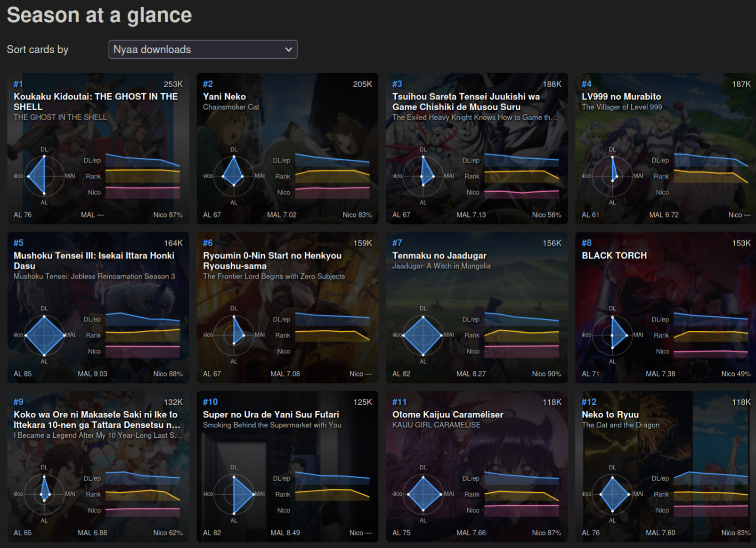This screenshot has width=756, height=548.
Task: Click the #1 rank badge
Action: point(18,84)
